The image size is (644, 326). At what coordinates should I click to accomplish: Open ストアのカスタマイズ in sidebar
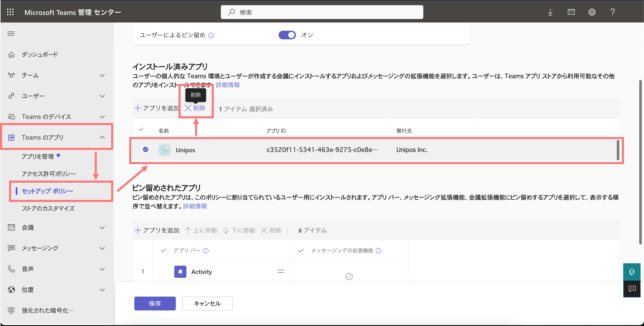coord(48,208)
